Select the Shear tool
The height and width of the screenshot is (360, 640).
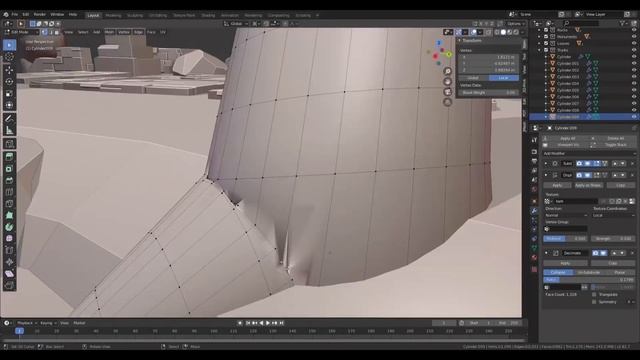click(9, 273)
